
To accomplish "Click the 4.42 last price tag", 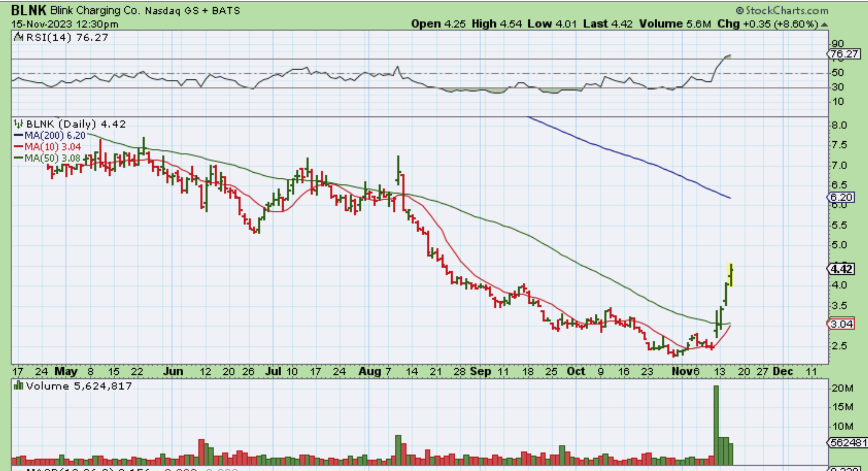I will point(841,269).
